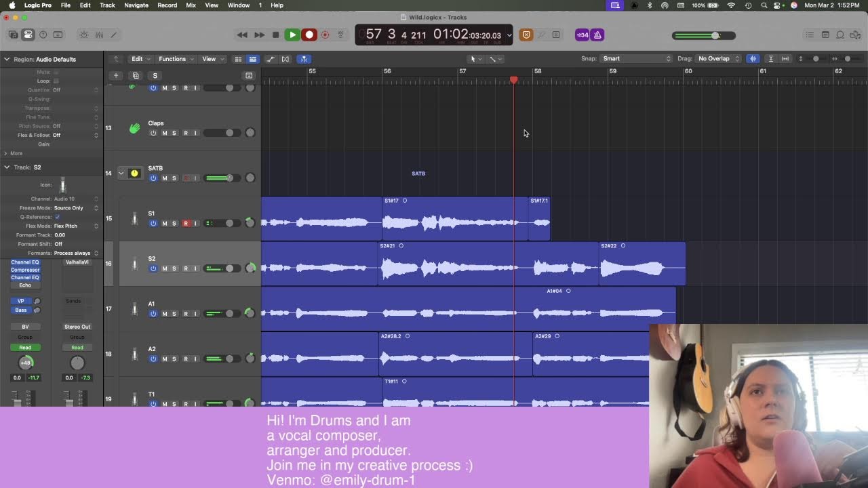Open the Mixer faders icon

pos(99,35)
